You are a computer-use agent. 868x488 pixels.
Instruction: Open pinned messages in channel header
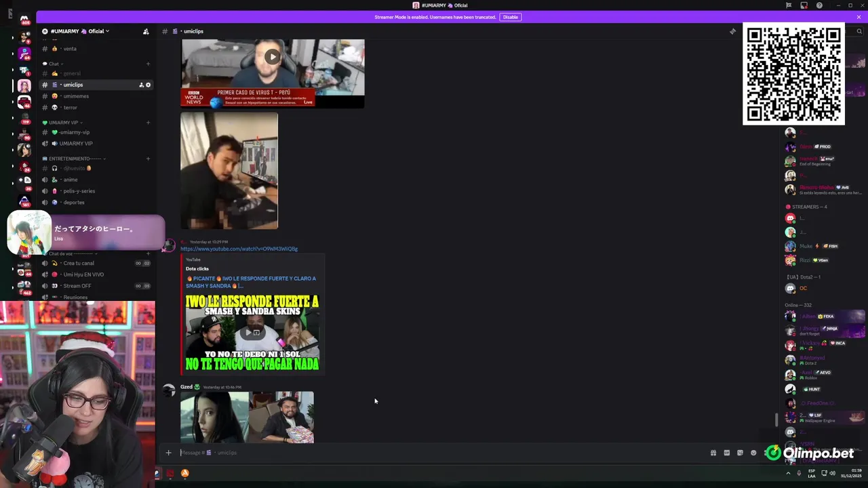[732, 31]
